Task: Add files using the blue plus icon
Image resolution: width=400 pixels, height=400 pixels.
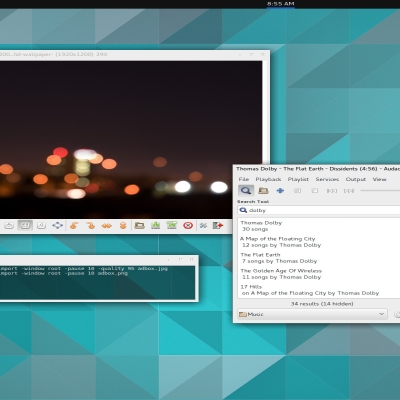Action: 280,191
